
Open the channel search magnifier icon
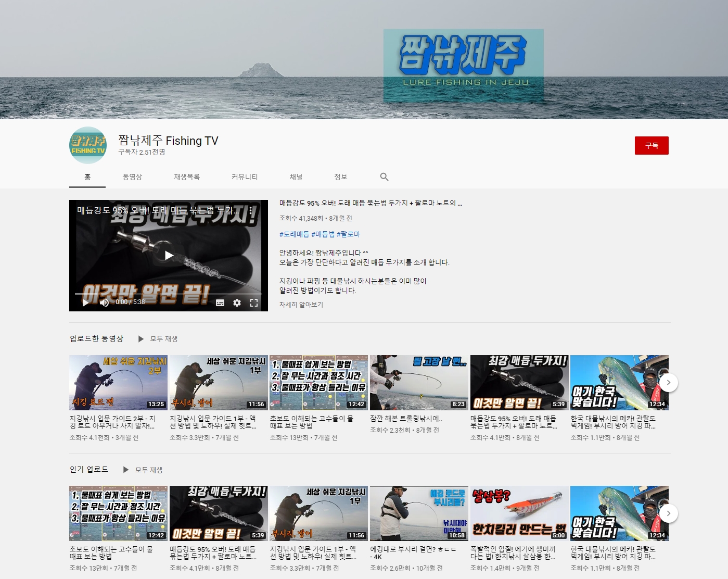384,177
